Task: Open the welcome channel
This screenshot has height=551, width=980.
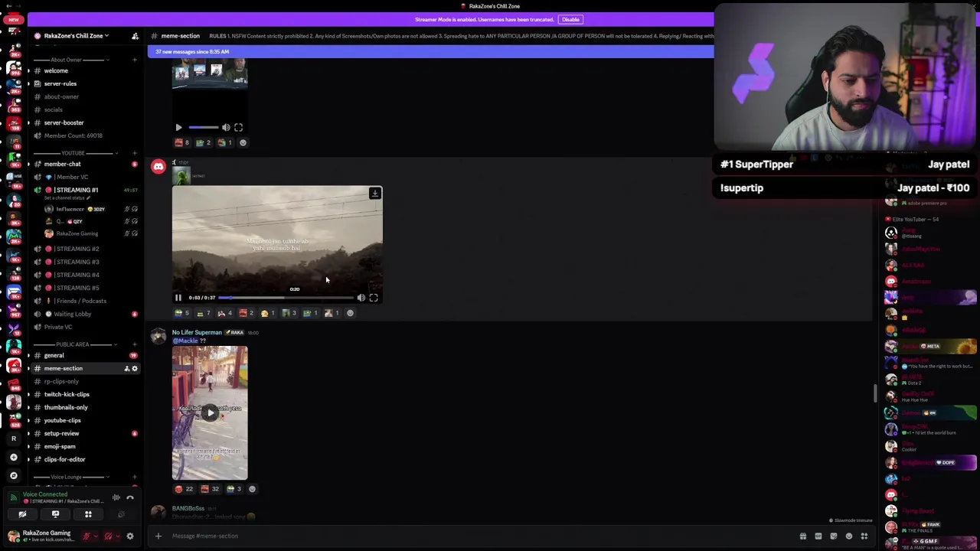Action: pos(56,70)
